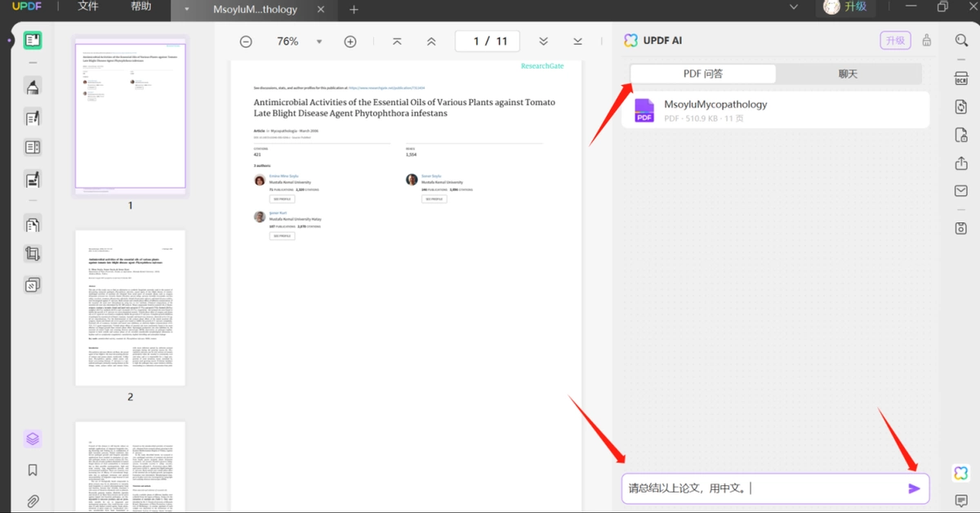
Task: Open the Organize Pages tool
Action: coord(33,225)
